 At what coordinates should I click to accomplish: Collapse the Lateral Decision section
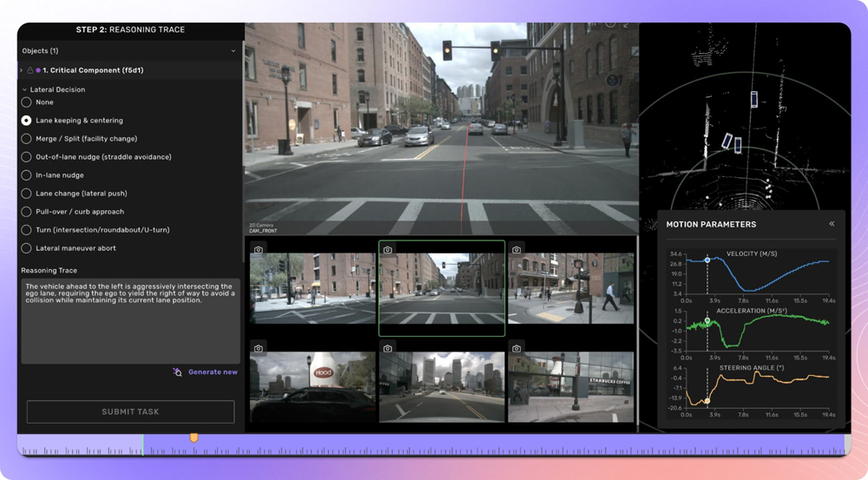coord(24,89)
